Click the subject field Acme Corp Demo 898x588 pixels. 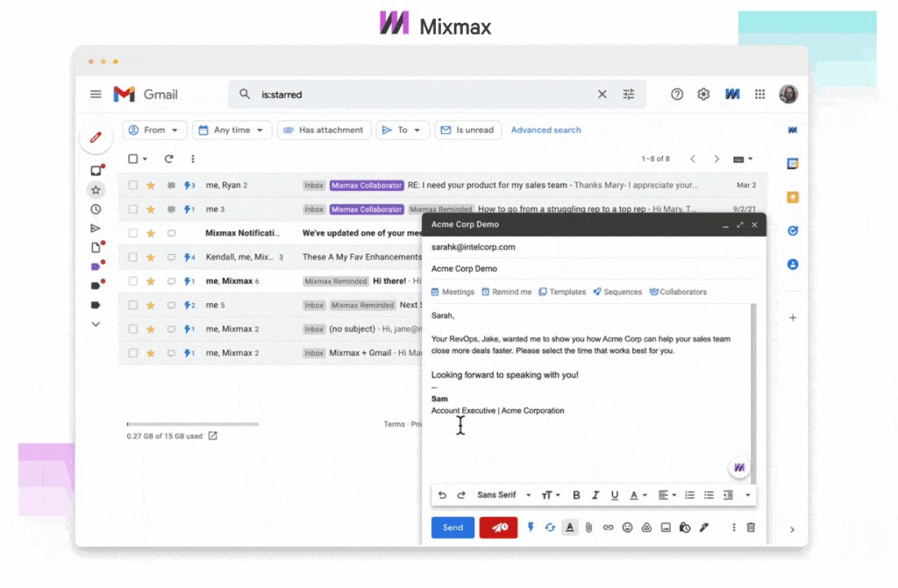[x=594, y=268]
